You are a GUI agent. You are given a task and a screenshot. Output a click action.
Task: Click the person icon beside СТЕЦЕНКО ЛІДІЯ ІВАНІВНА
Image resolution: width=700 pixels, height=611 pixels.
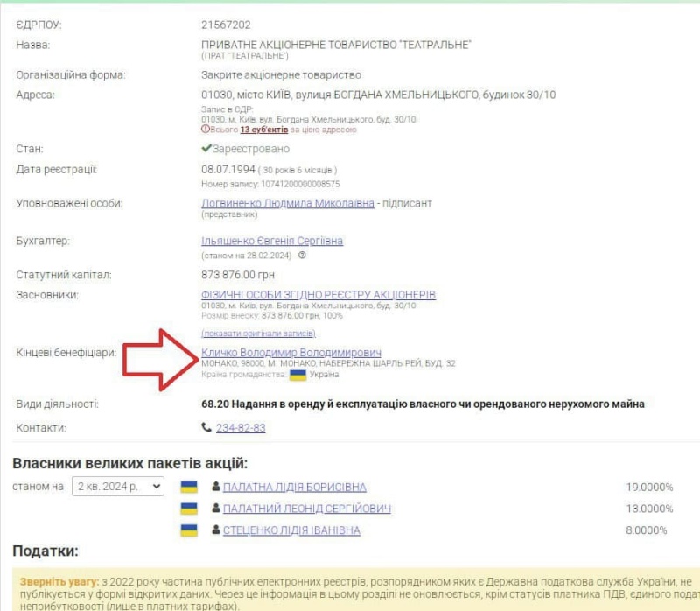(x=215, y=530)
